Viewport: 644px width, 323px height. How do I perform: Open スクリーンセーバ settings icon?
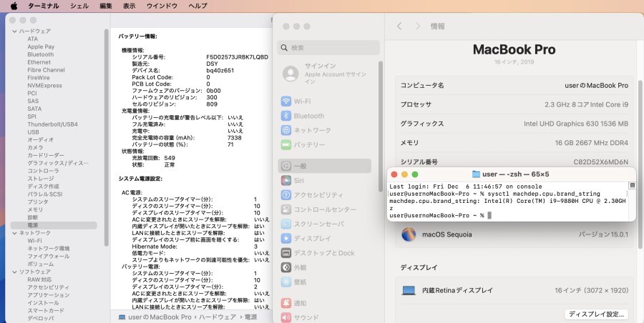[x=286, y=224]
